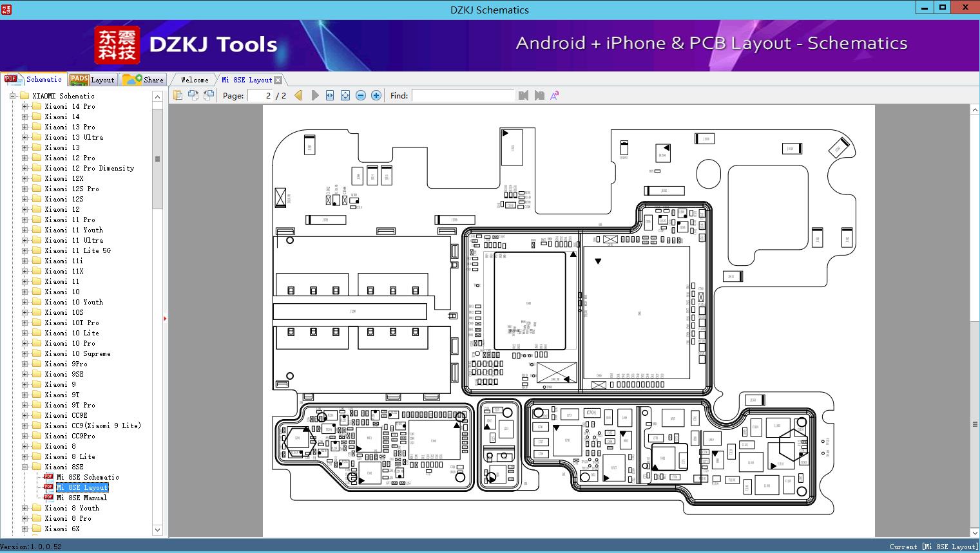
Task: Open the Mi 8SE Schematic file
Action: (88, 477)
